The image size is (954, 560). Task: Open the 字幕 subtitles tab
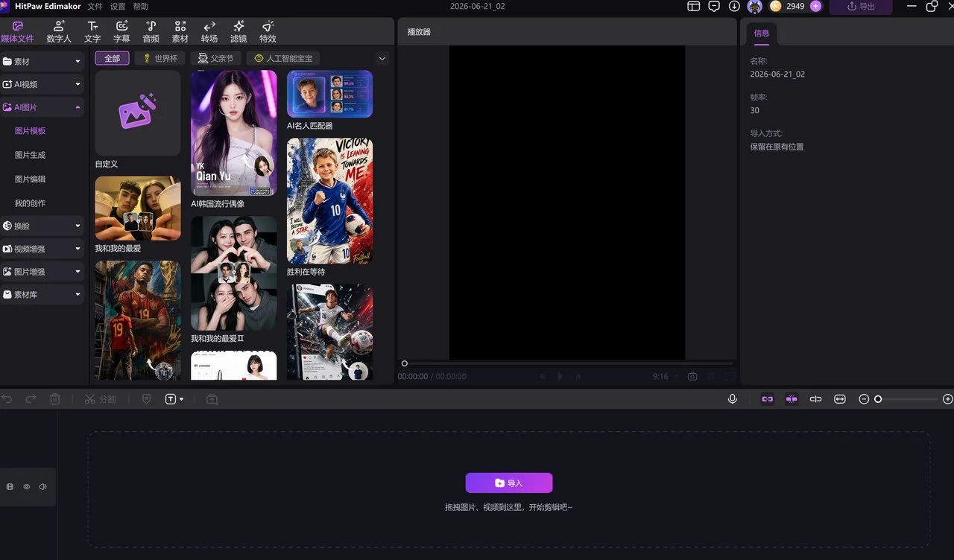121,31
